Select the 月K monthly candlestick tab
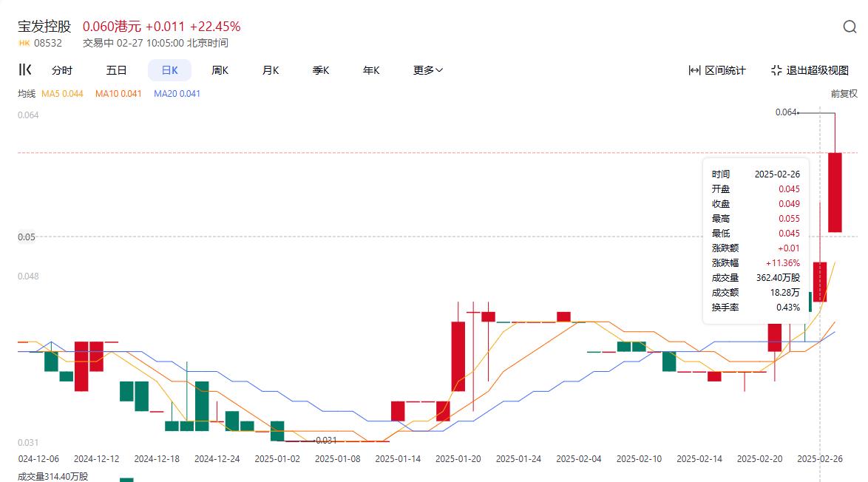Screen dimensions: 868x482 coord(270,70)
